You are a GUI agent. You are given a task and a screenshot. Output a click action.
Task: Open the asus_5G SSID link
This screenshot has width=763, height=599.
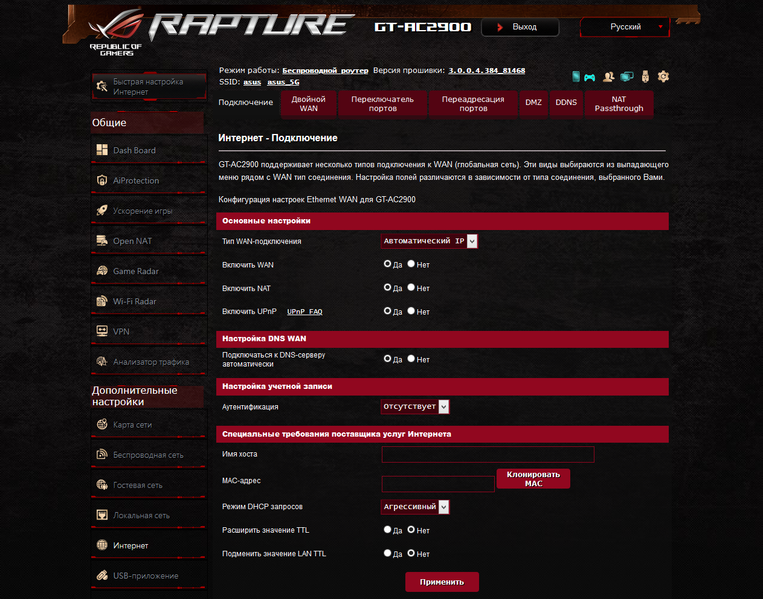283,82
